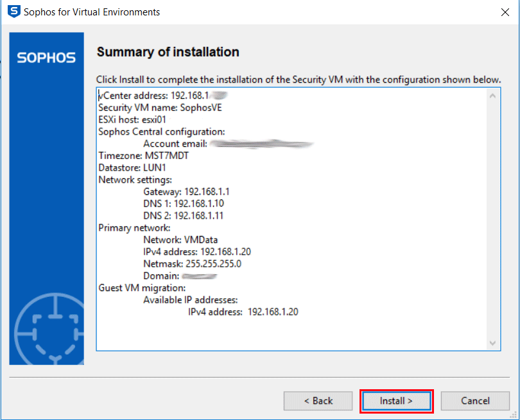Select the 'DNS 1: 192.168.1.10' line
520x420 pixels.
click(x=184, y=204)
